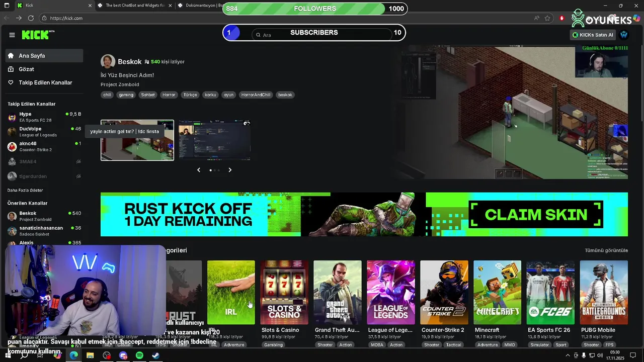Open Tümünü görüntüle for categories
This screenshot has width=644, height=362.
click(x=606, y=250)
